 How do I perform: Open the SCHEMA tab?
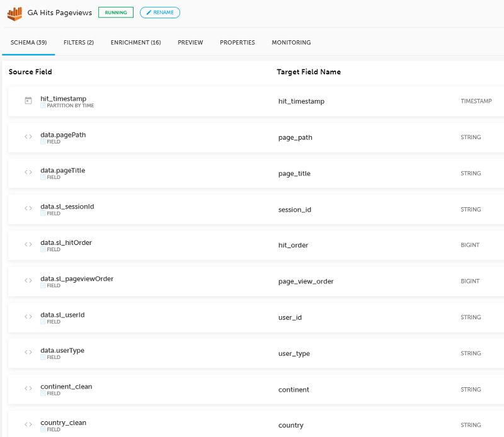28,42
